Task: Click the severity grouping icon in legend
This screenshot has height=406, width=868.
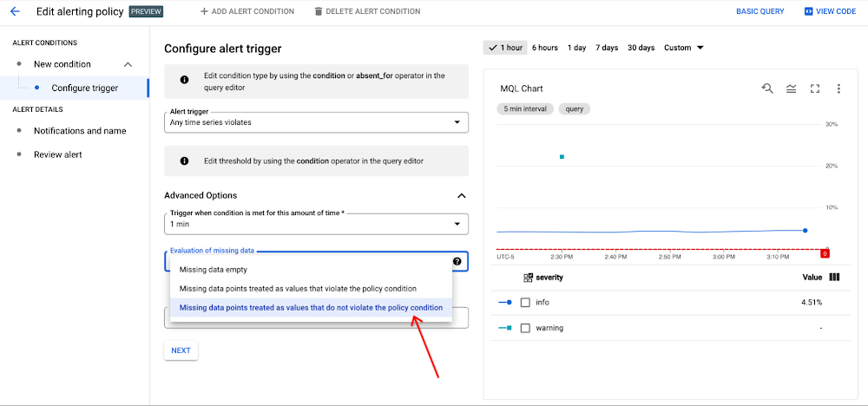Action: point(528,278)
